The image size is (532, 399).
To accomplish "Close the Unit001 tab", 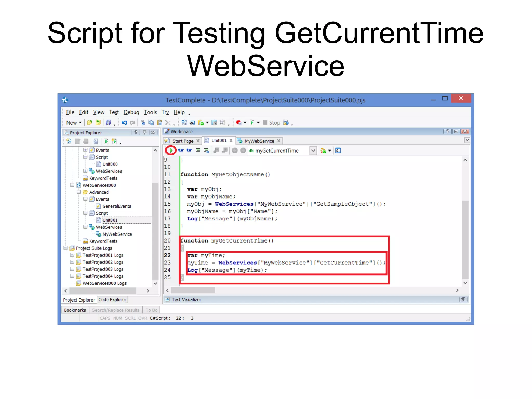I will [x=231, y=140].
